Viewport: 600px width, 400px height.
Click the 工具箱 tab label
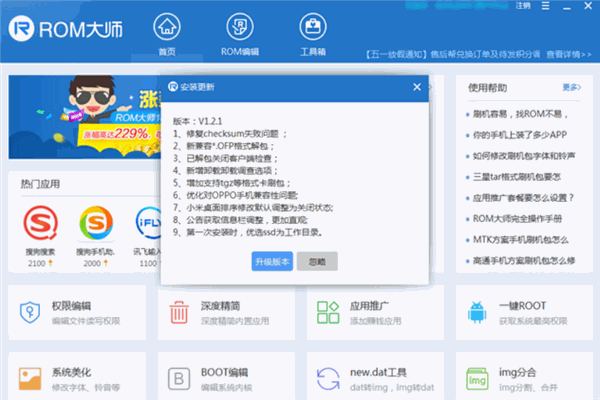pyautogui.click(x=313, y=52)
